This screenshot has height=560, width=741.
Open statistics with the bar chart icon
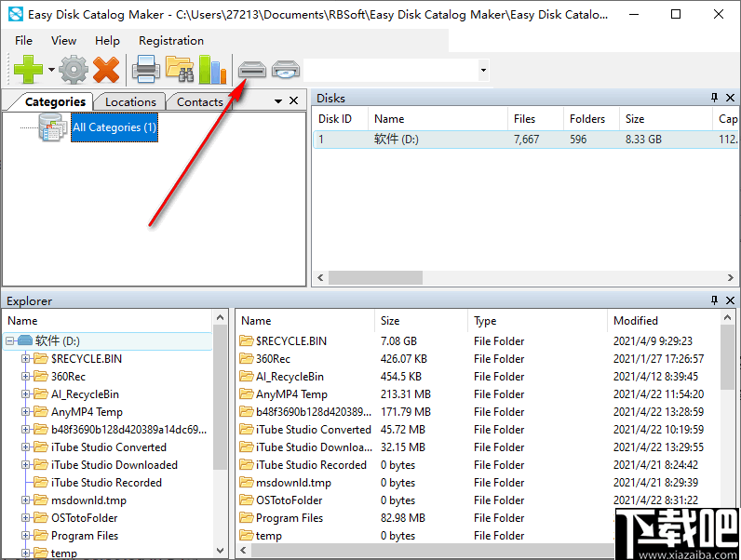coord(212,70)
